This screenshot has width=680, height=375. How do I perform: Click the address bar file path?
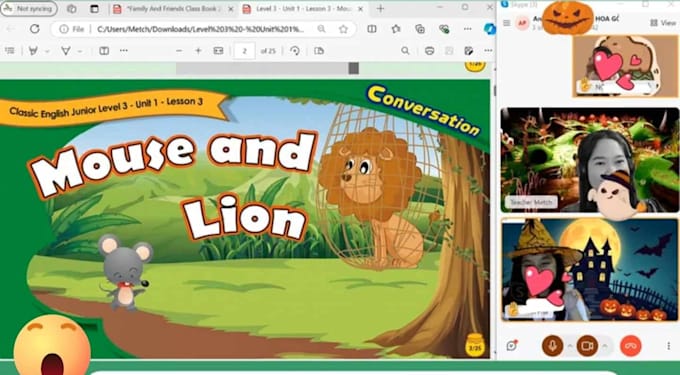pos(200,29)
